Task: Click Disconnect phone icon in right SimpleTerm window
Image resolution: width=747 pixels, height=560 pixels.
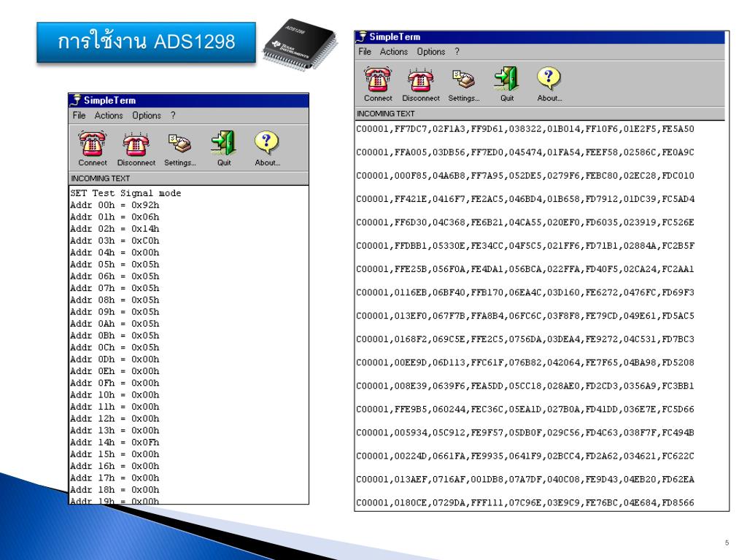Action: [420, 79]
